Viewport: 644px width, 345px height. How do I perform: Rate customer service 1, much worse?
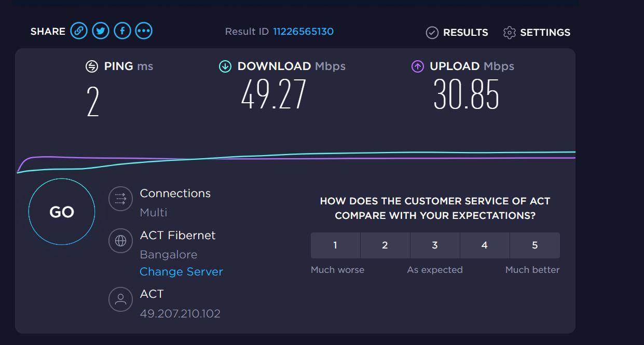pyautogui.click(x=335, y=245)
